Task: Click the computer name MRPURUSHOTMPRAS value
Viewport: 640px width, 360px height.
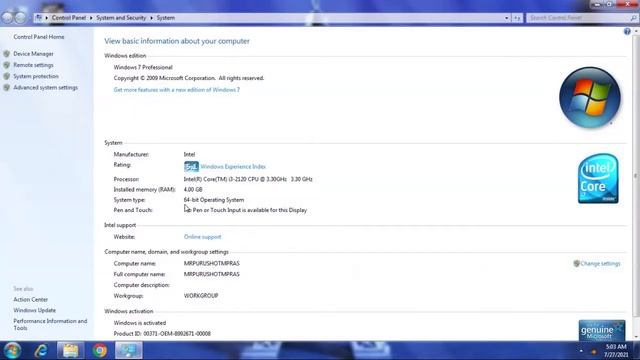Action: [211, 264]
